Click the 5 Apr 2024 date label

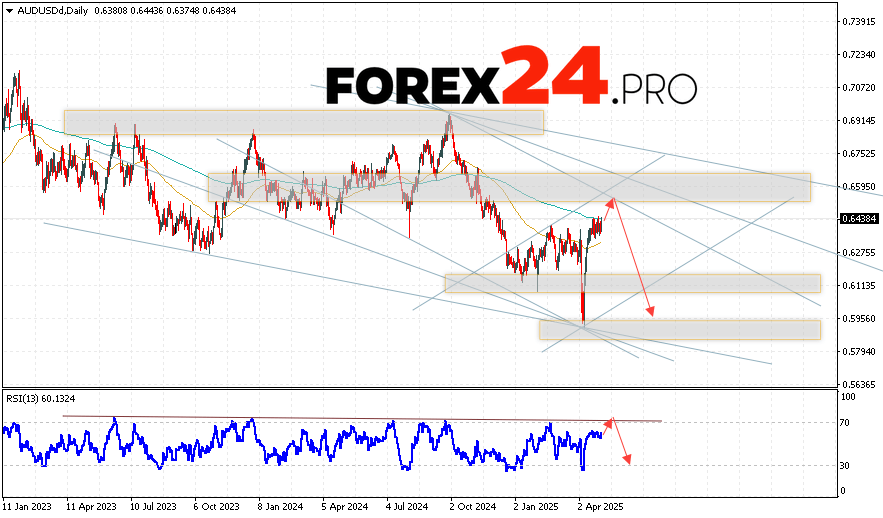coord(345,507)
